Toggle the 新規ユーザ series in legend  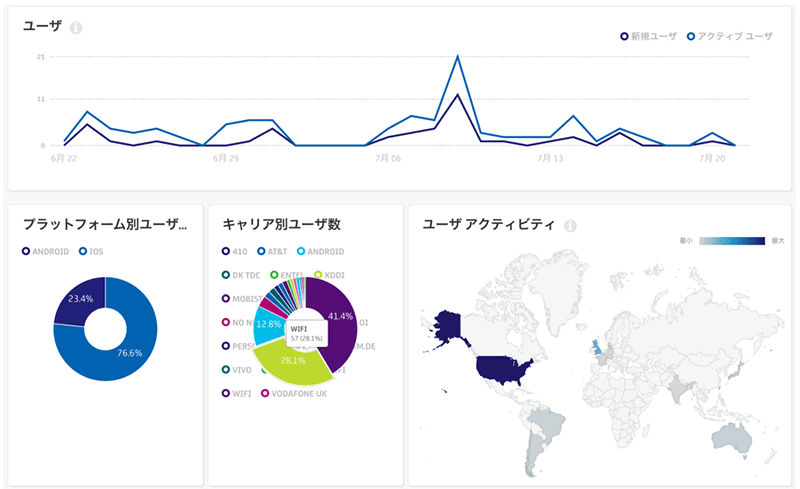click(648, 36)
